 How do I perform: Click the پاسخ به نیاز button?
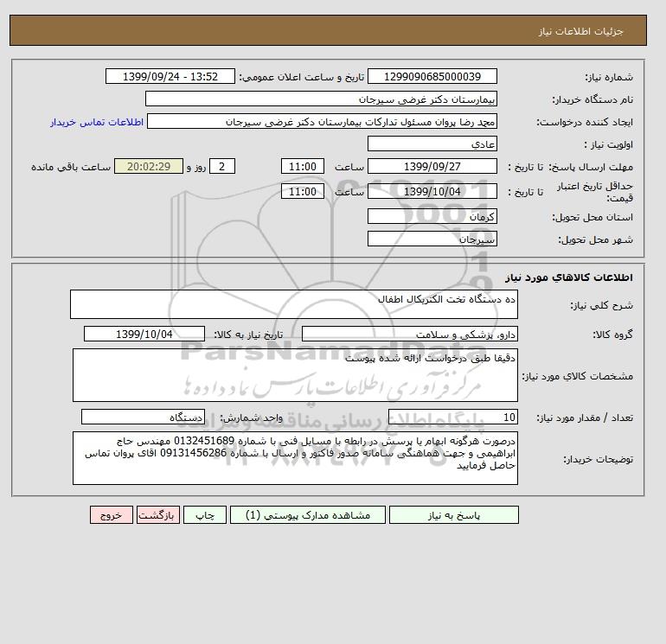(453, 515)
